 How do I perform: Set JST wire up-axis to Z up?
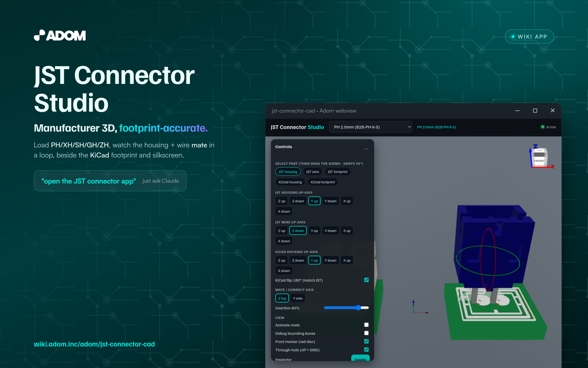[281, 231]
